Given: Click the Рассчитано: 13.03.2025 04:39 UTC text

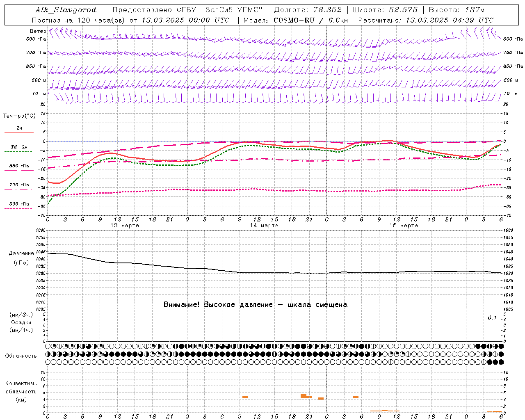Looking at the screenshot, I should (426, 20).
